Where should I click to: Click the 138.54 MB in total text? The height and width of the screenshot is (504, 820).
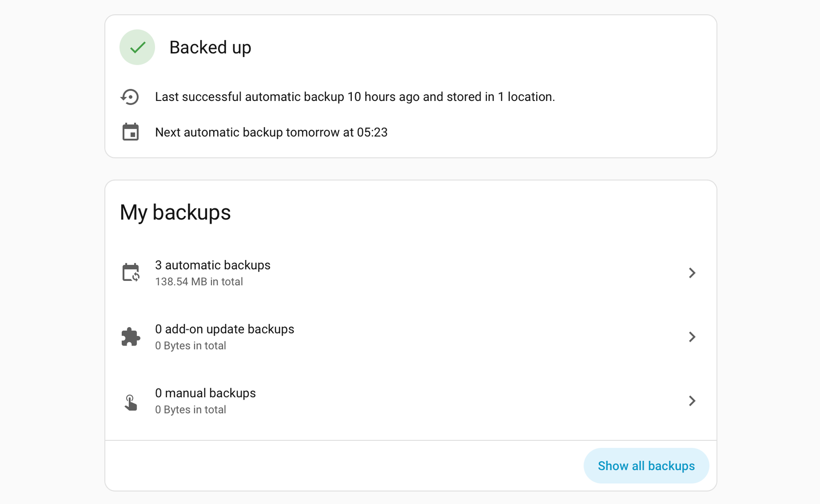click(x=199, y=281)
